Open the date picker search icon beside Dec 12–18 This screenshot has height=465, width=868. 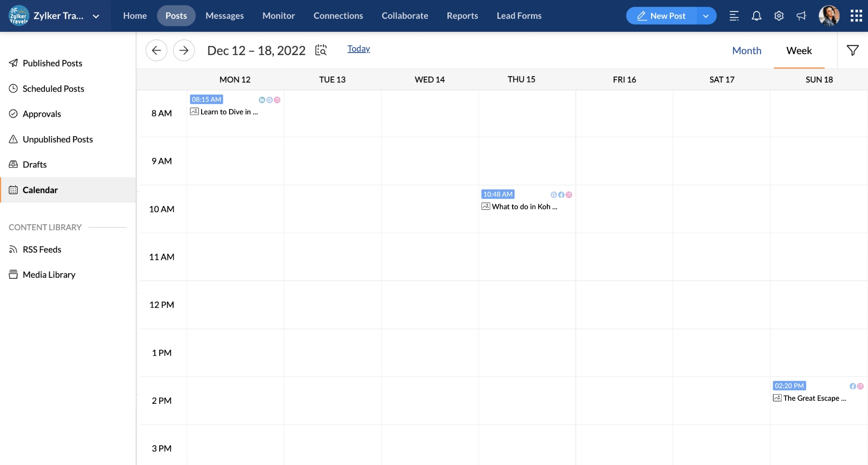pyautogui.click(x=321, y=50)
